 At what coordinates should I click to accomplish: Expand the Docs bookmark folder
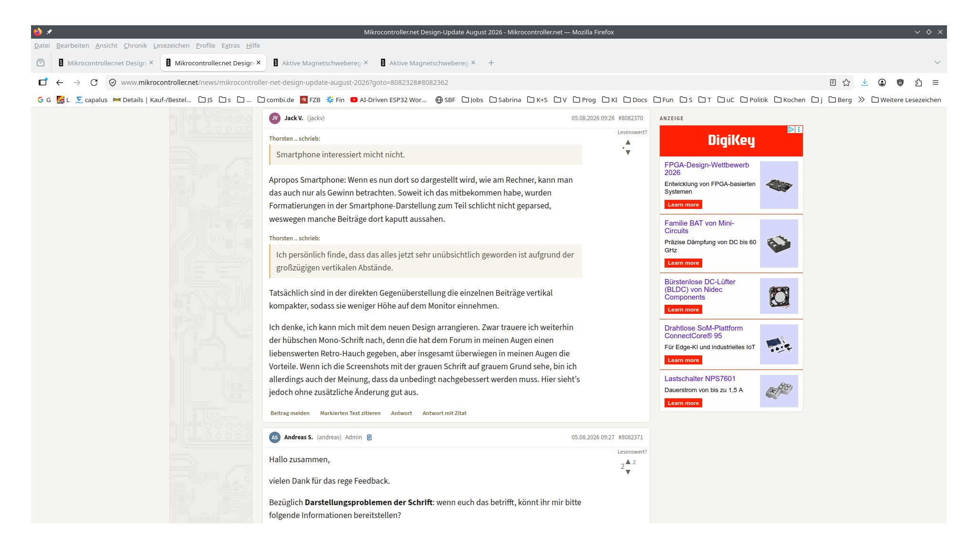tap(635, 100)
